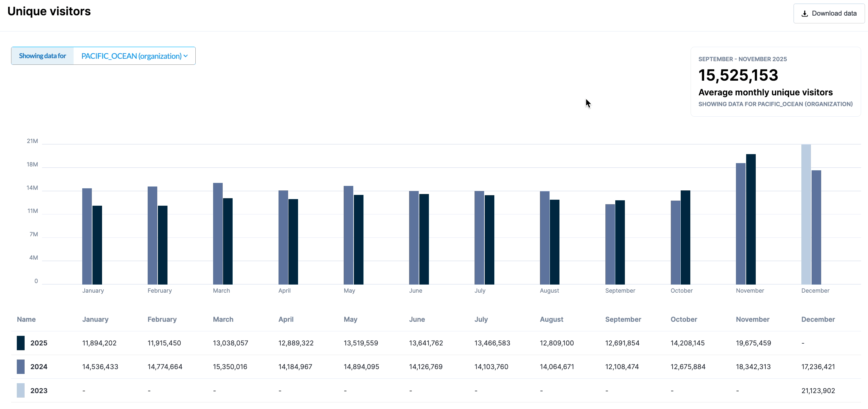Click the November 2025 dark bar
The width and height of the screenshot is (868, 409).
click(x=751, y=219)
